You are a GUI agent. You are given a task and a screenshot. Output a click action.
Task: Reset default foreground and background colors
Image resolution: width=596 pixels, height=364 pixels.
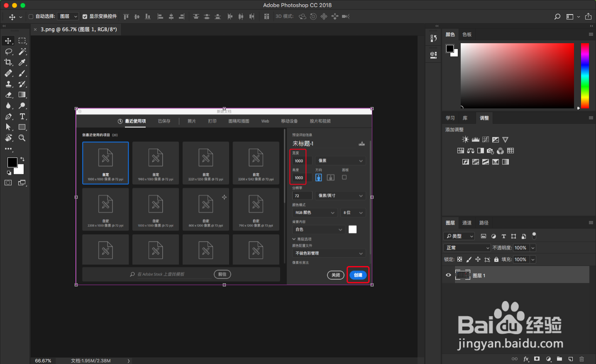tap(9, 173)
